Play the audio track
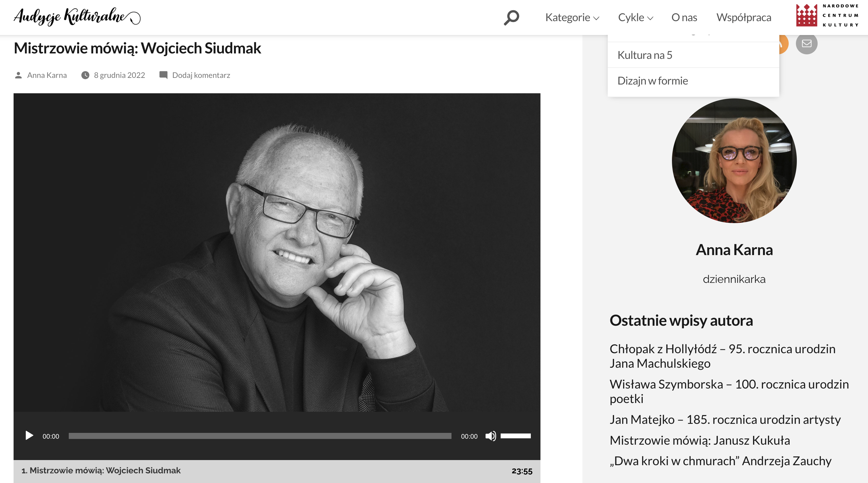The image size is (868, 483). click(x=29, y=435)
